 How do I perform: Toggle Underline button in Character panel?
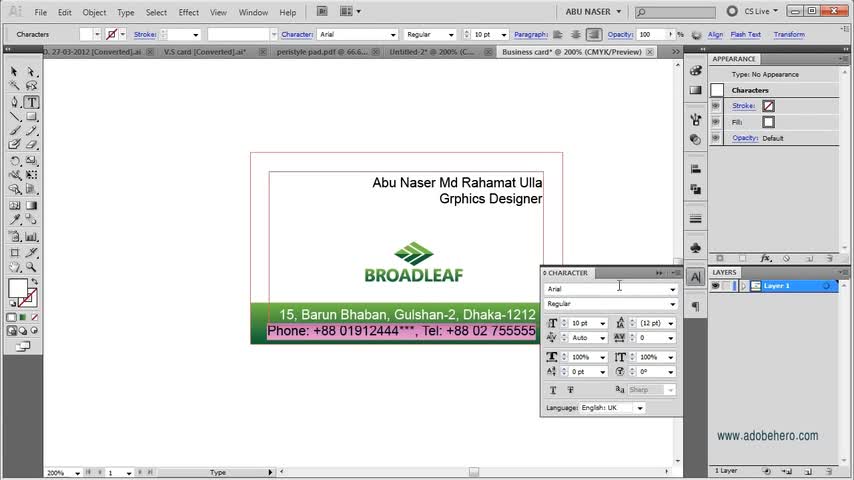553,390
